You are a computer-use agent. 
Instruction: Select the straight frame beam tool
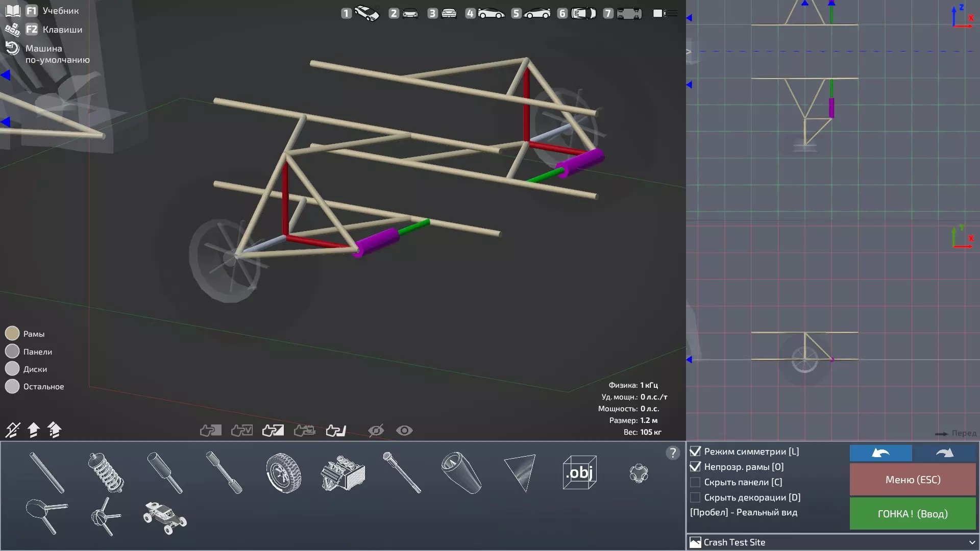(x=47, y=472)
